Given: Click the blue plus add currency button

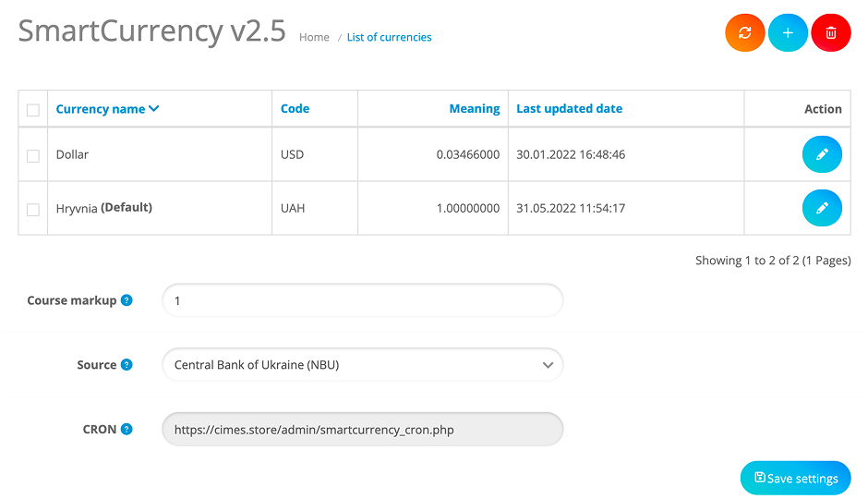Looking at the screenshot, I should (788, 32).
